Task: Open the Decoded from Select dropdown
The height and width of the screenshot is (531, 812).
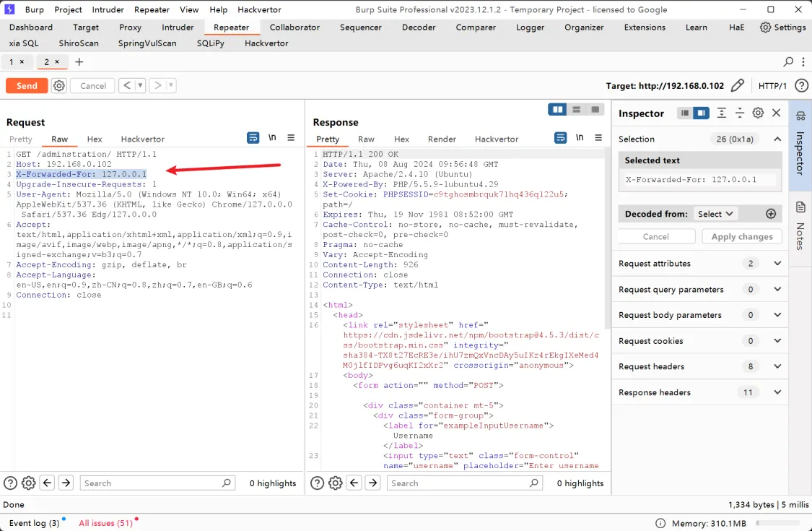Action: click(715, 214)
